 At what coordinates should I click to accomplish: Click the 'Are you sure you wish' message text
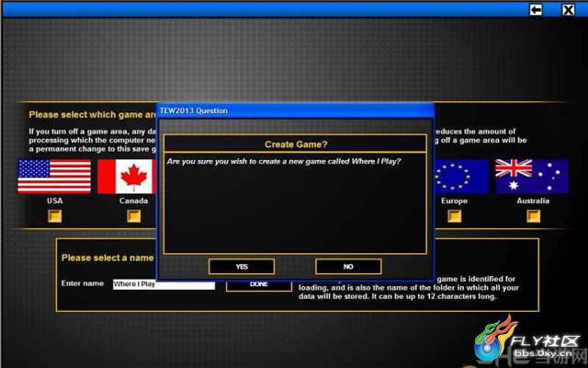[x=284, y=162]
